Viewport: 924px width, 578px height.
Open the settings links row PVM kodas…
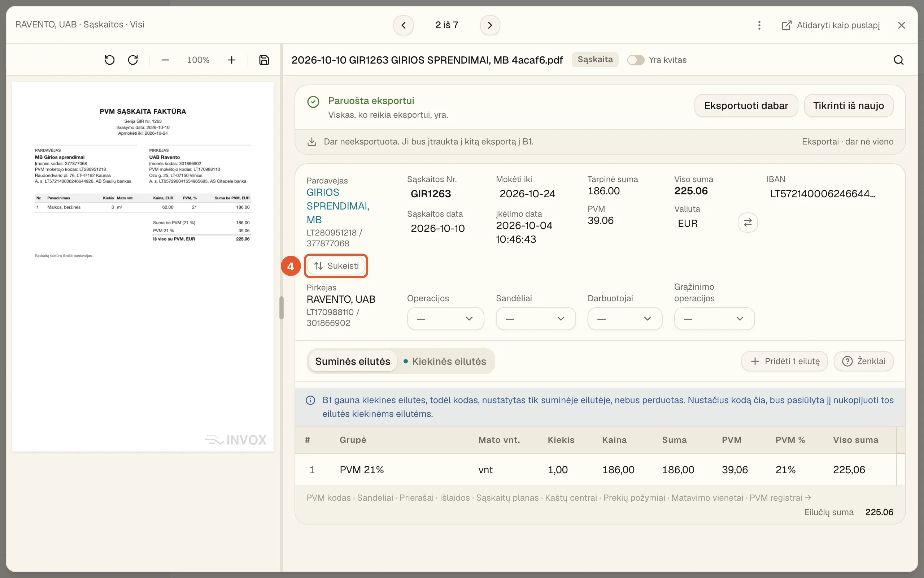click(x=559, y=498)
